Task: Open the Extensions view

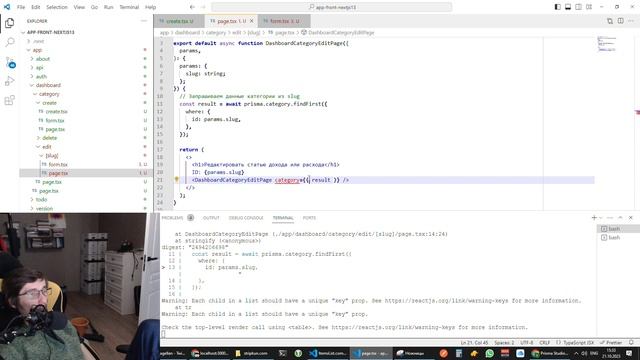Action: tap(10, 100)
